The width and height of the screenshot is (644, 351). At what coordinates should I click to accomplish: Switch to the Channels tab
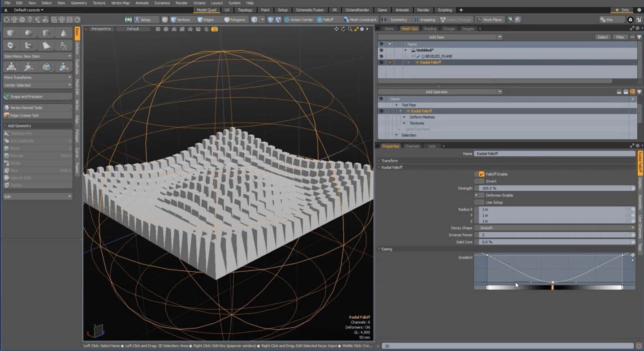click(x=412, y=146)
